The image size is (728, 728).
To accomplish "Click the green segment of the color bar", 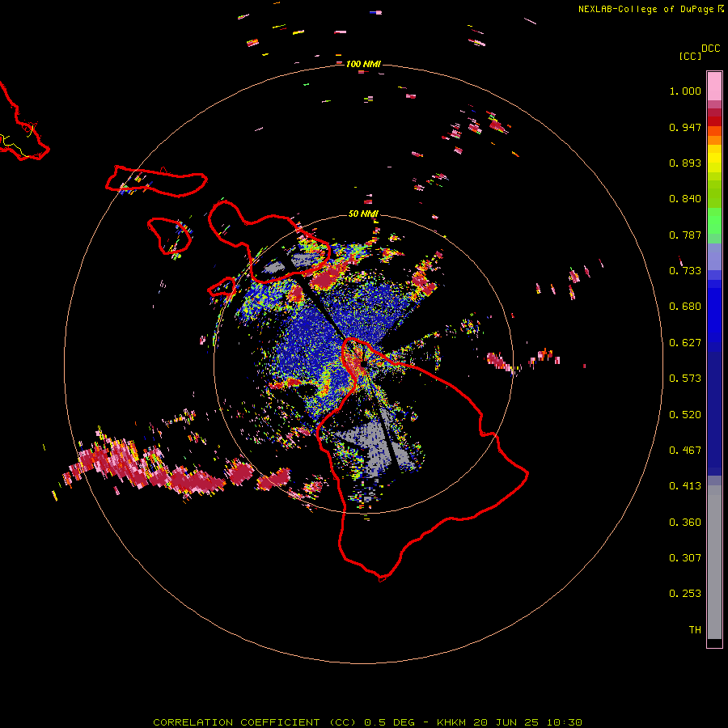I will [714, 221].
